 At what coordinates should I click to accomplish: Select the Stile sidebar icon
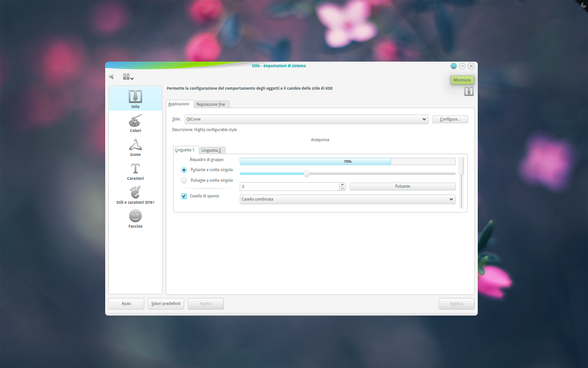click(135, 98)
